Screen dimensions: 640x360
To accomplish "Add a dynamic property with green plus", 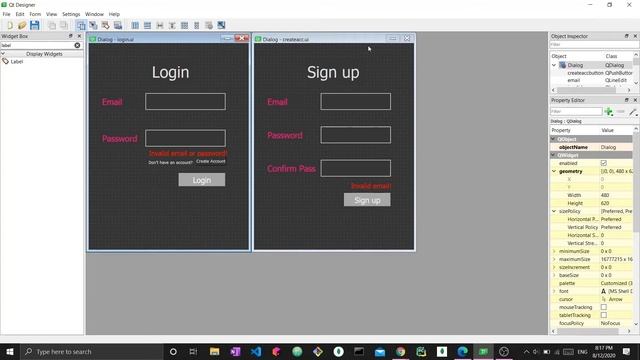I will pyautogui.click(x=609, y=111).
